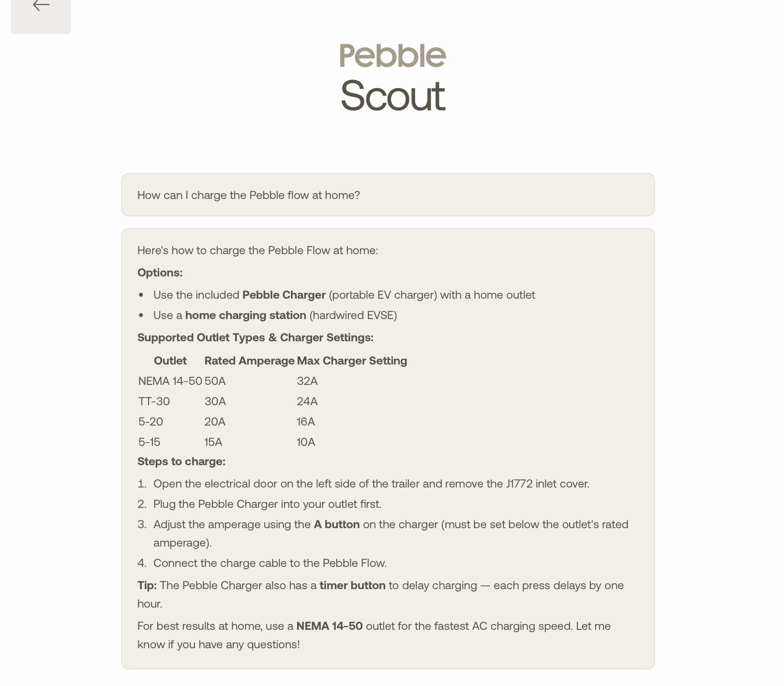Select the question about charging Pebble flow
784x686 pixels.
click(248, 195)
